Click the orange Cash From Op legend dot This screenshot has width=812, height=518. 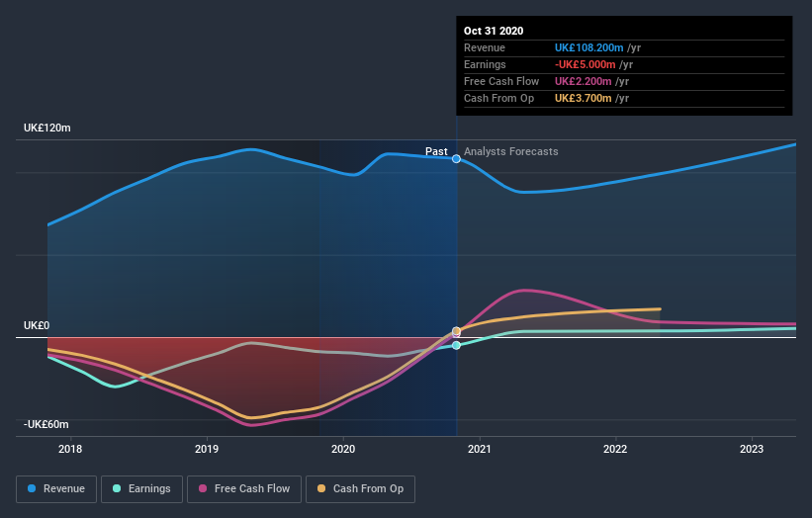click(321, 488)
